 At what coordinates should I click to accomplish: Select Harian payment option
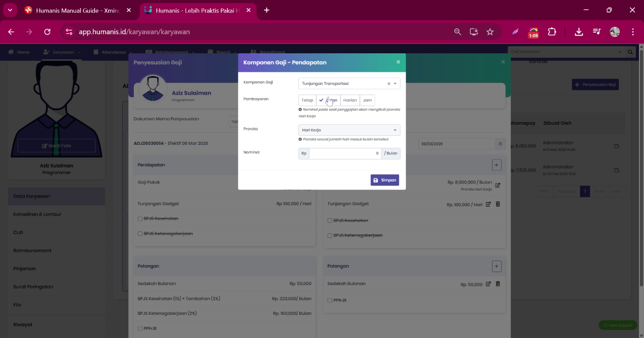pyautogui.click(x=350, y=100)
